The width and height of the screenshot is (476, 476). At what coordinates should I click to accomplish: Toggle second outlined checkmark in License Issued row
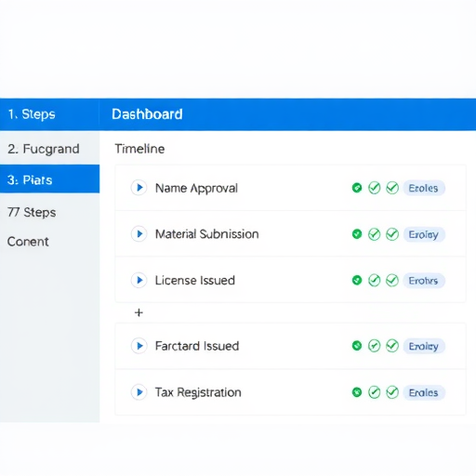(x=392, y=281)
